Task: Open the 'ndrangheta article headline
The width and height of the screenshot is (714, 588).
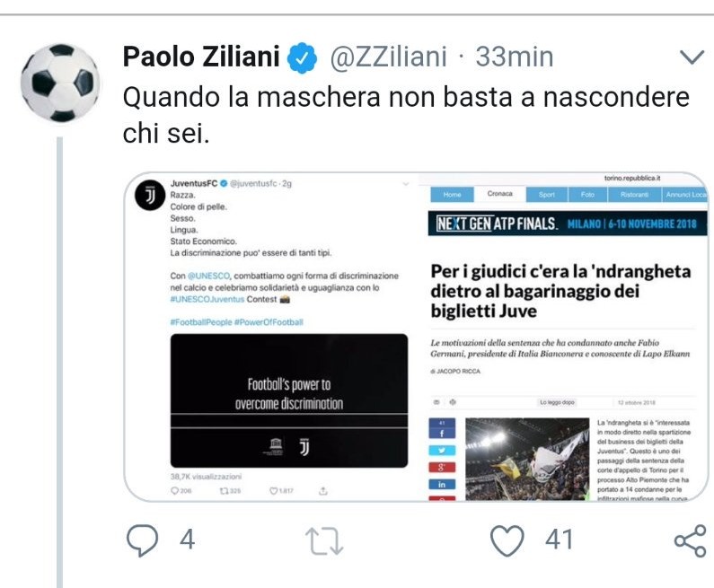Action: [560, 291]
